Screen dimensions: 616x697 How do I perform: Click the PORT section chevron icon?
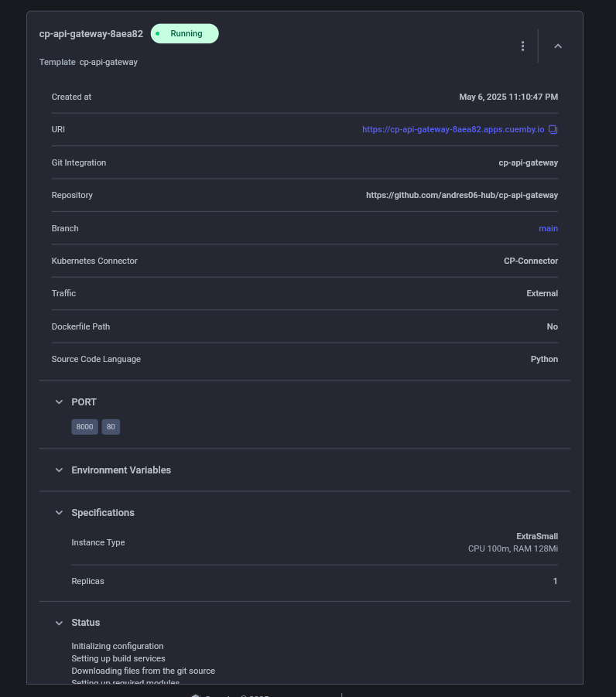(59, 401)
